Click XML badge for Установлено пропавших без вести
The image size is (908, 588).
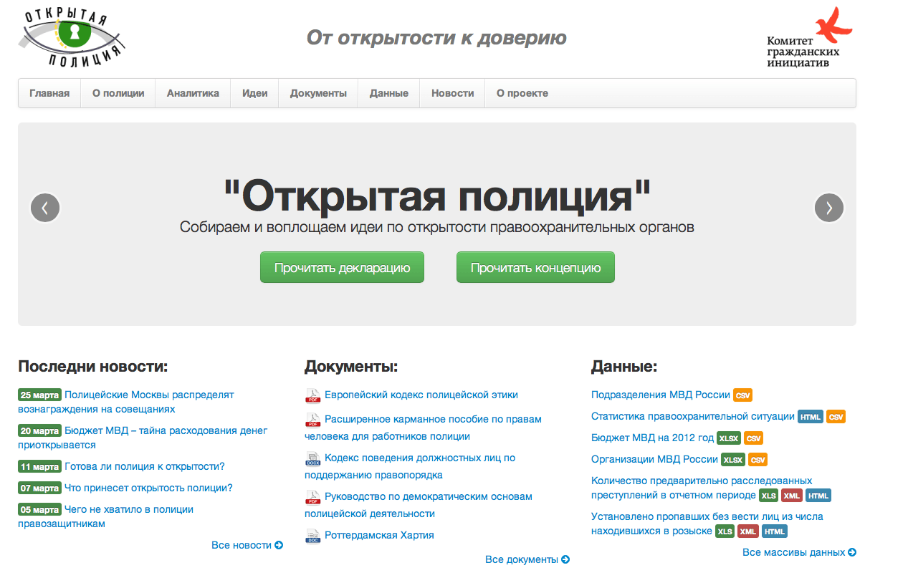click(x=747, y=531)
